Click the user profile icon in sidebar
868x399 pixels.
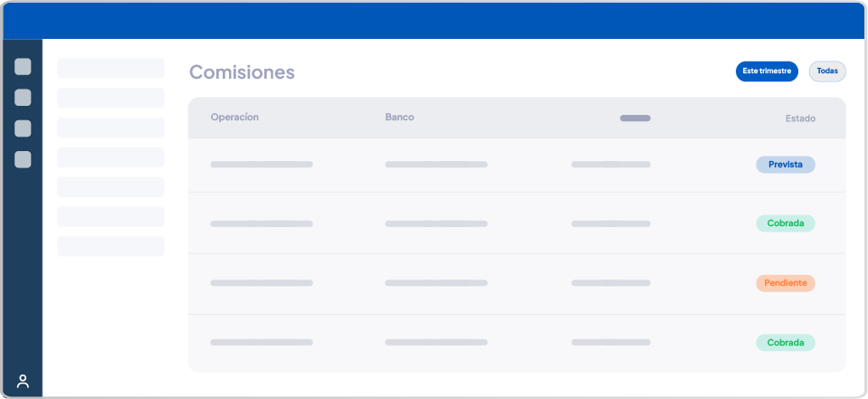[23, 381]
